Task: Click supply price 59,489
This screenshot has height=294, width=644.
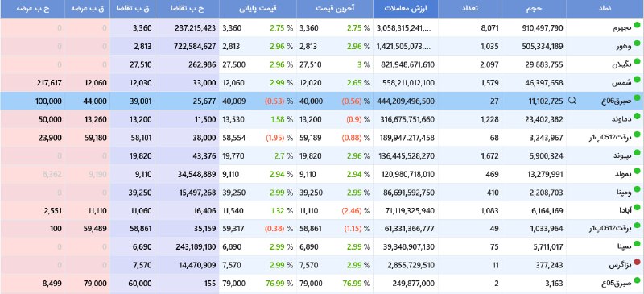Action: [x=95, y=229]
